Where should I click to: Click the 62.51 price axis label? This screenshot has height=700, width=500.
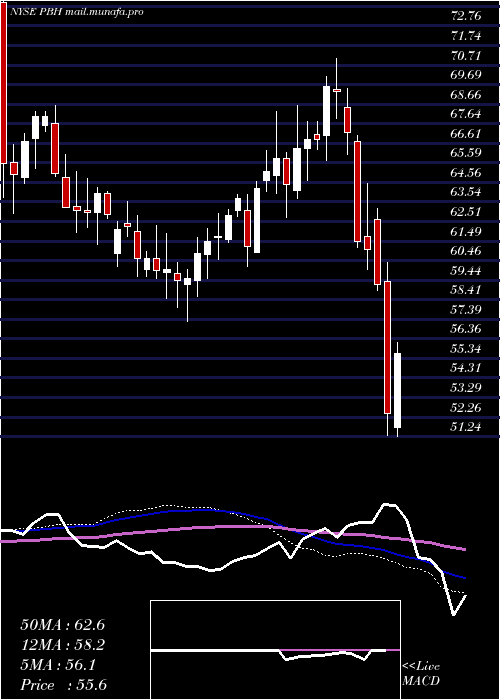pos(466,212)
